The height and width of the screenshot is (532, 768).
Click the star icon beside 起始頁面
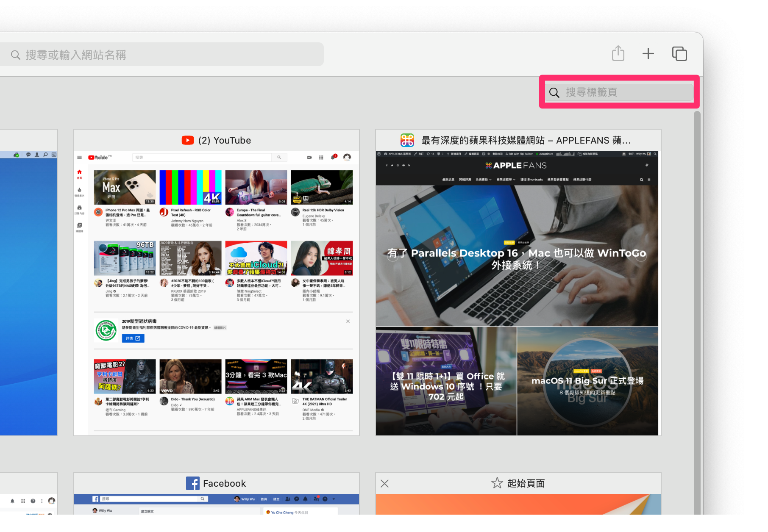tap(497, 483)
